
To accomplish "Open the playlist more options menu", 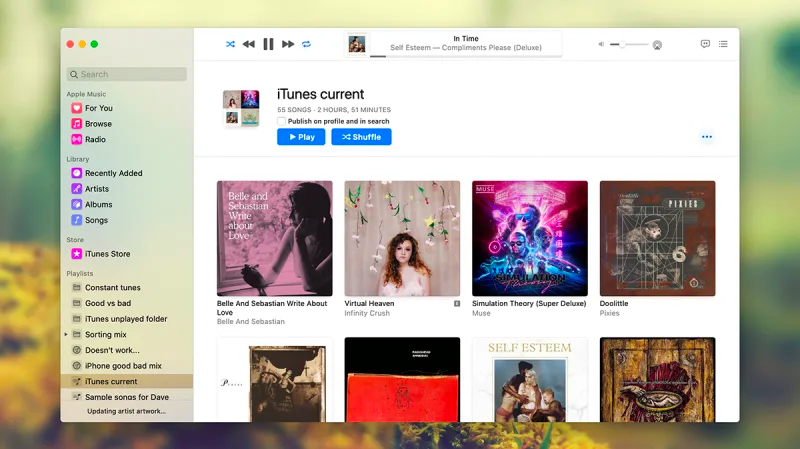I will click(707, 137).
